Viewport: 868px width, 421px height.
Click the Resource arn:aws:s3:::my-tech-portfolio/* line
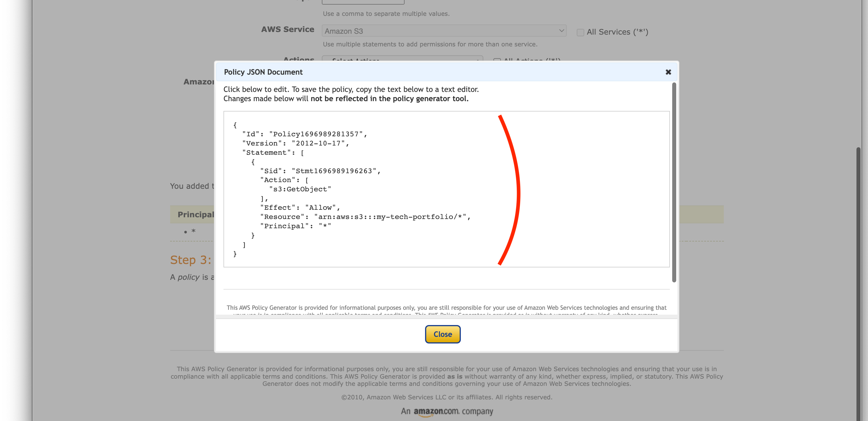(365, 217)
